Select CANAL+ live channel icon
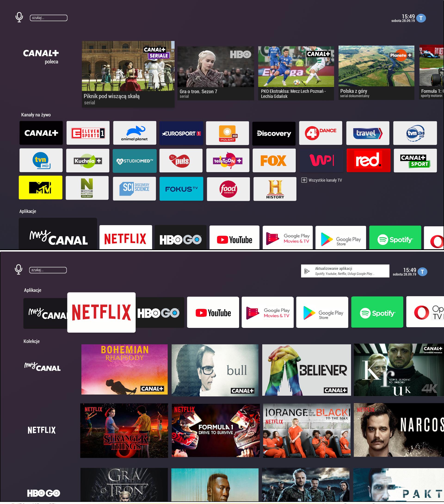The image size is (444, 504). (x=41, y=133)
